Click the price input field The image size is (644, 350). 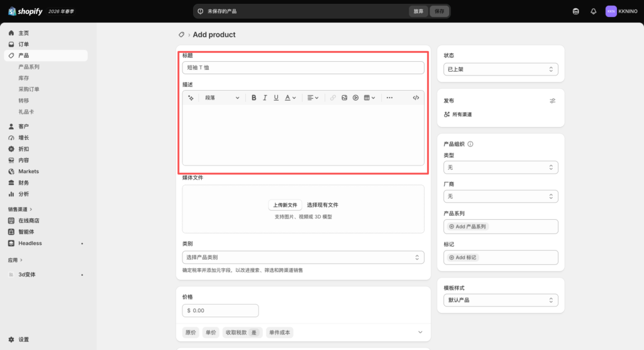221,310
